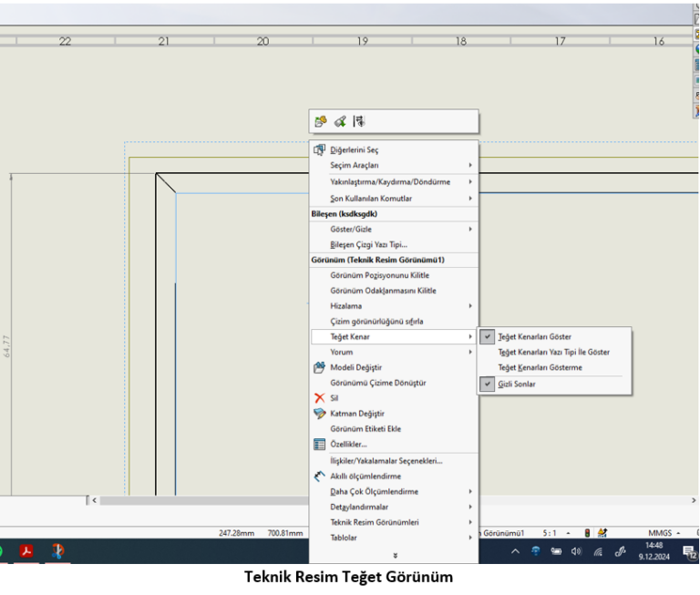Open Özellikler via its properties icon

coord(319,445)
